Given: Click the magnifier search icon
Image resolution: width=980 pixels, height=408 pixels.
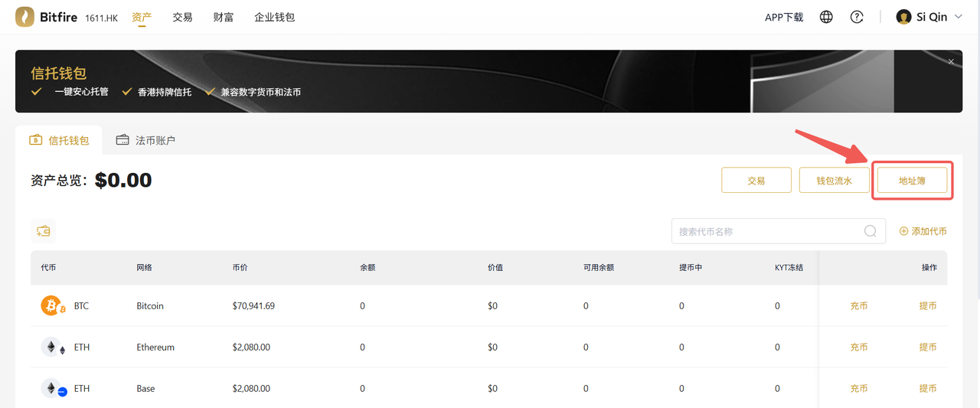Looking at the screenshot, I should 871,231.
